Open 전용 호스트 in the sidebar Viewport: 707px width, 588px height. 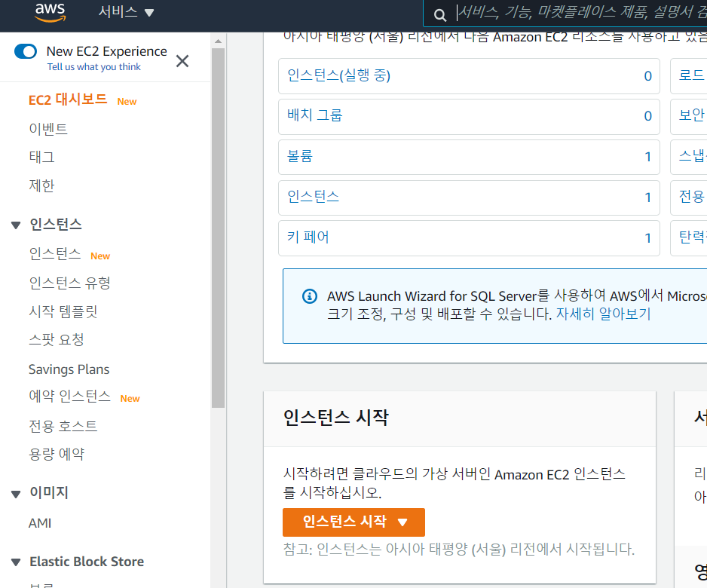point(63,426)
